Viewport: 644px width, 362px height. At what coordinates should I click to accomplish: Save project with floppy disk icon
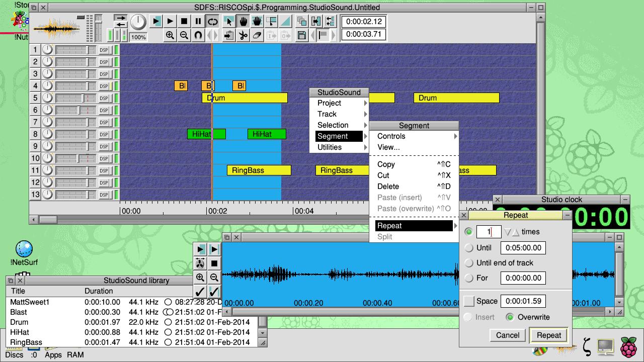pyautogui.click(x=301, y=35)
